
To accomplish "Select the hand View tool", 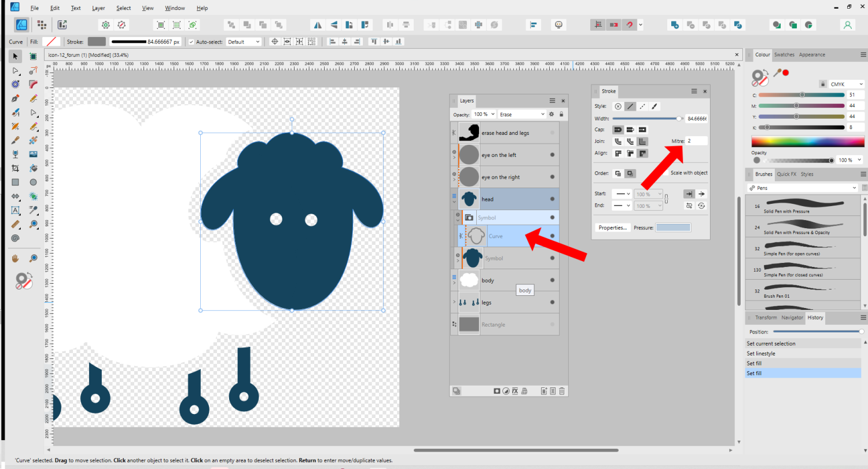I will [x=16, y=258].
